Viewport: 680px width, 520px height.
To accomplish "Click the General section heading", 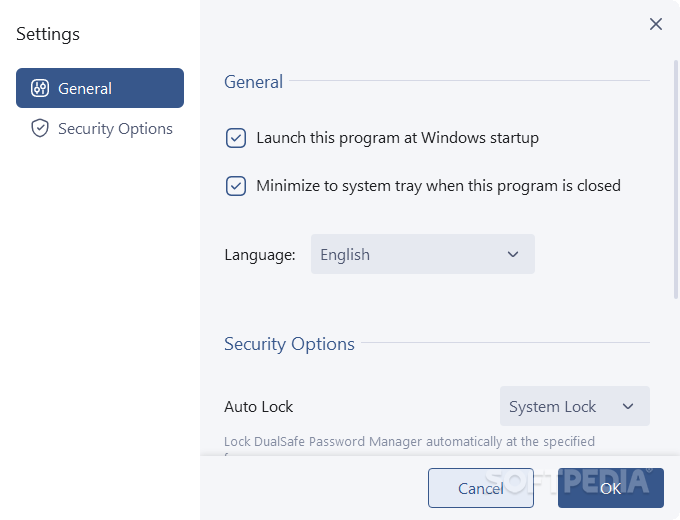I will coord(253,82).
